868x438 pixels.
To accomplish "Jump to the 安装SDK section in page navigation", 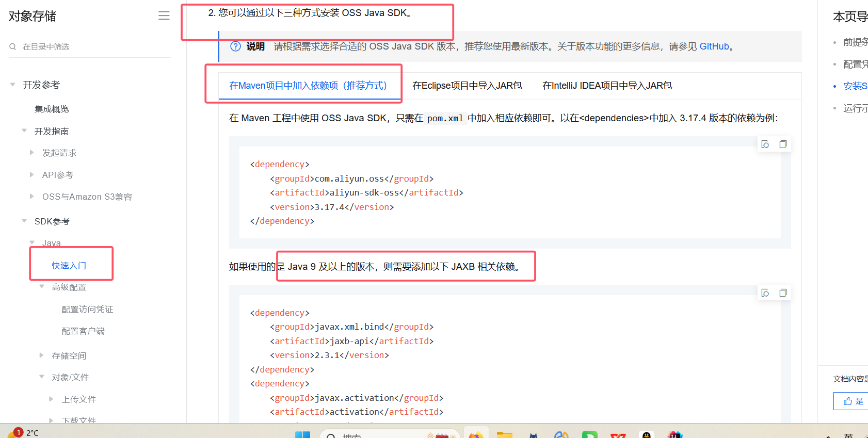I will click(855, 86).
